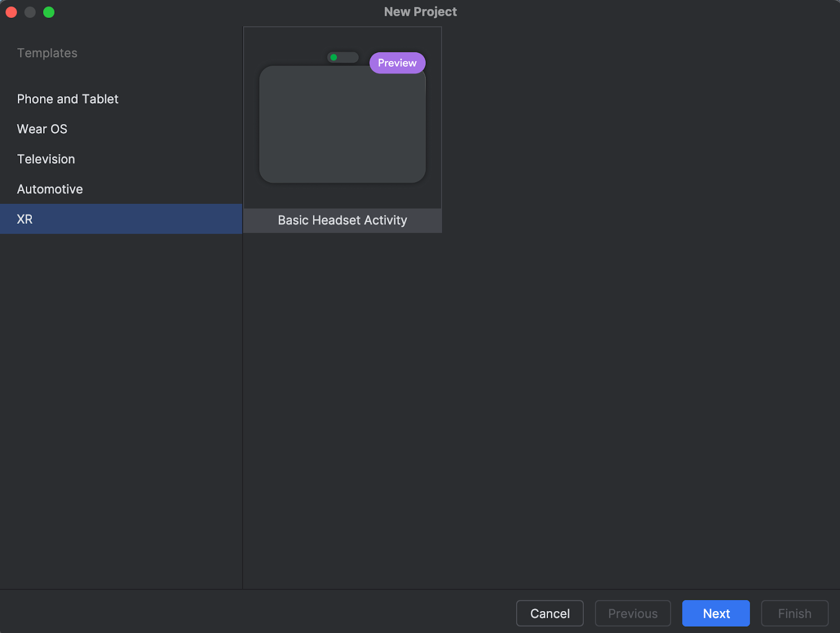Click the headset preview illustration
Screen dimensions: 840x633
pos(342,124)
